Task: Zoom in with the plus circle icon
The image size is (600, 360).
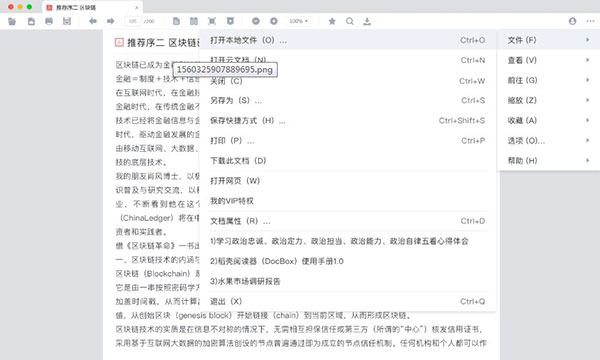Action: point(274,21)
